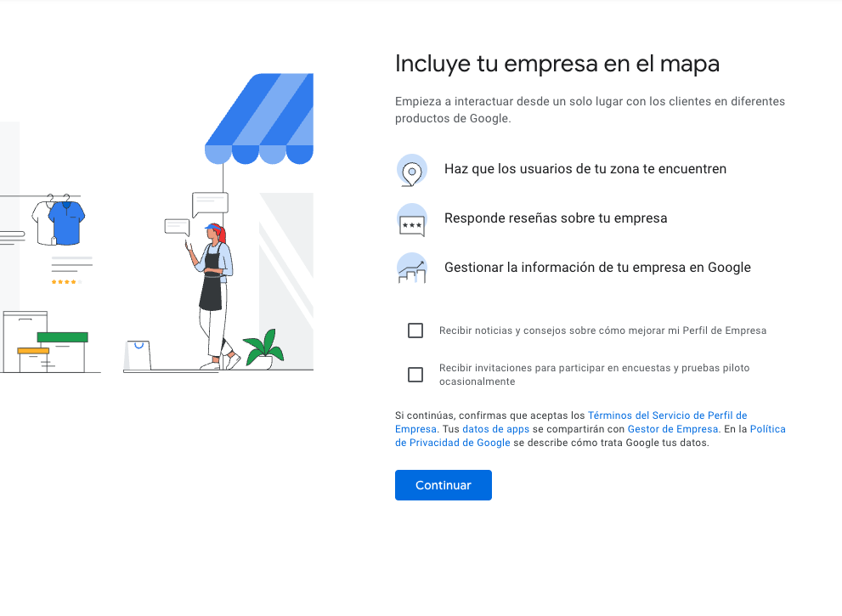Image resolution: width=842 pixels, height=616 pixels.
Task: Click the map pin location icon
Action: [412, 170]
